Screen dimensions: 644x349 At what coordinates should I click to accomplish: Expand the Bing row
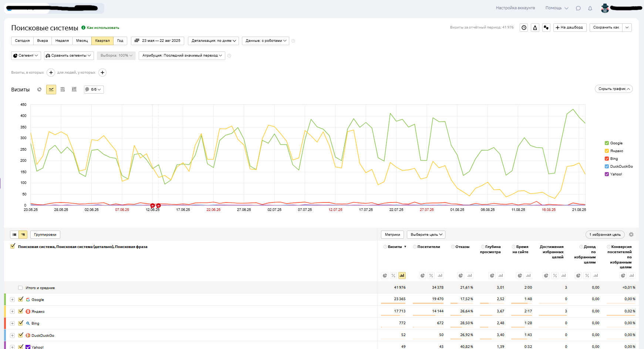pos(12,323)
